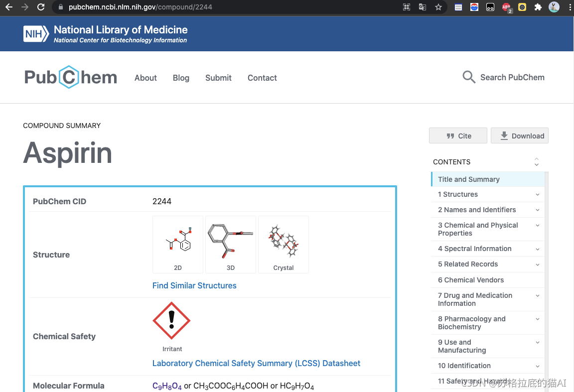Jump to 4 Spectral Information section
The width and height of the screenshot is (574, 392).
pyautogui.click(x=474, y=249)
